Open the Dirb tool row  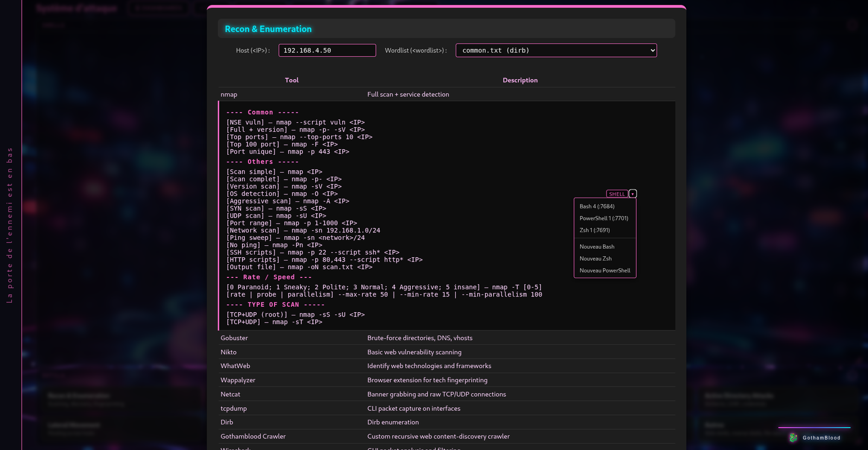point(446,422)
